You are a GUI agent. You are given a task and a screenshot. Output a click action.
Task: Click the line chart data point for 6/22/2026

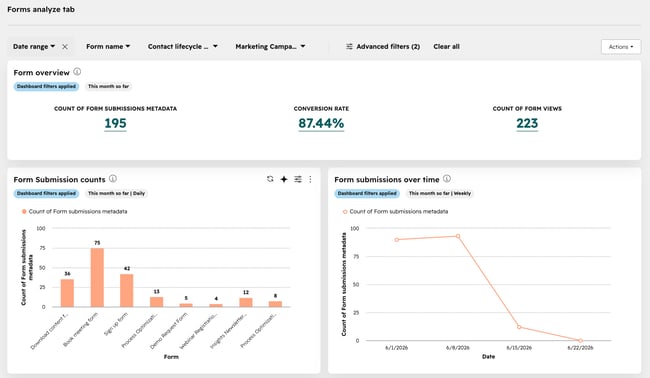[x=580, y=341]
